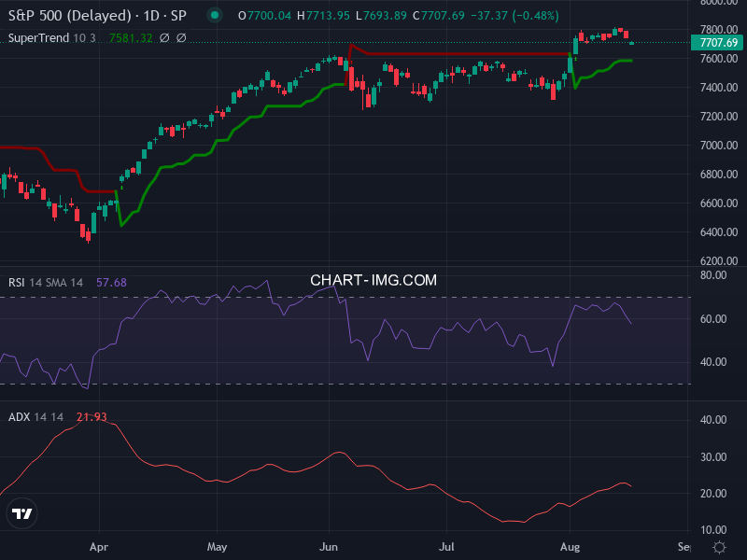Select the S&P 500 (Delayed) symbol title
The image size is (747, 560).
click(x=69, y=16)
